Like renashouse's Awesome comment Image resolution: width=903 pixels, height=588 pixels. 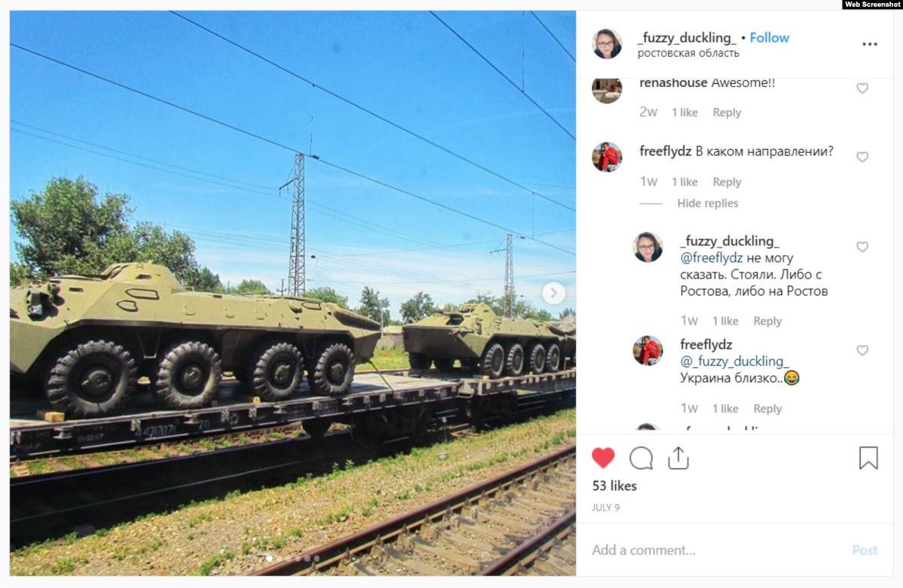(862, 88)
